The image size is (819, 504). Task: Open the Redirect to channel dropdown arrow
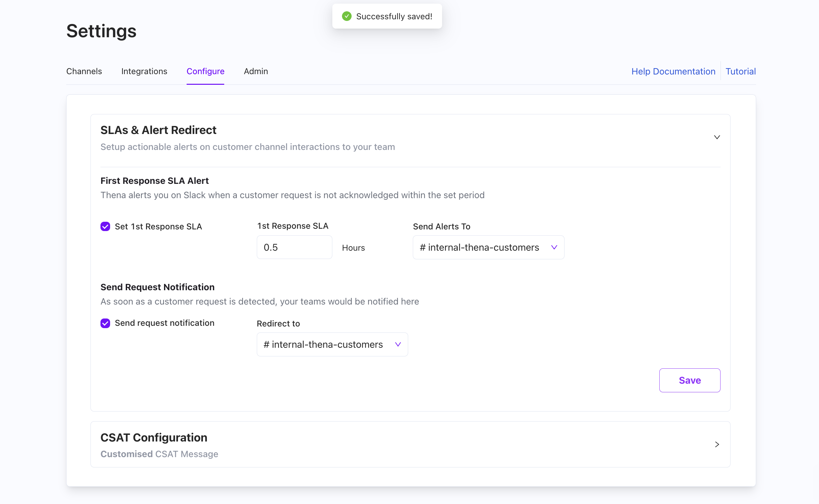pos(398,344)
